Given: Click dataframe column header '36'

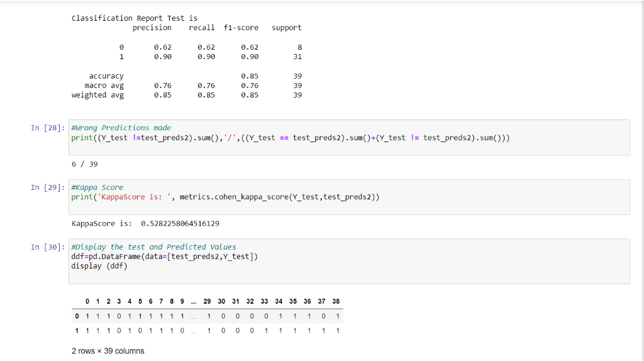Looking at the screenshot, I should point(307,301).
